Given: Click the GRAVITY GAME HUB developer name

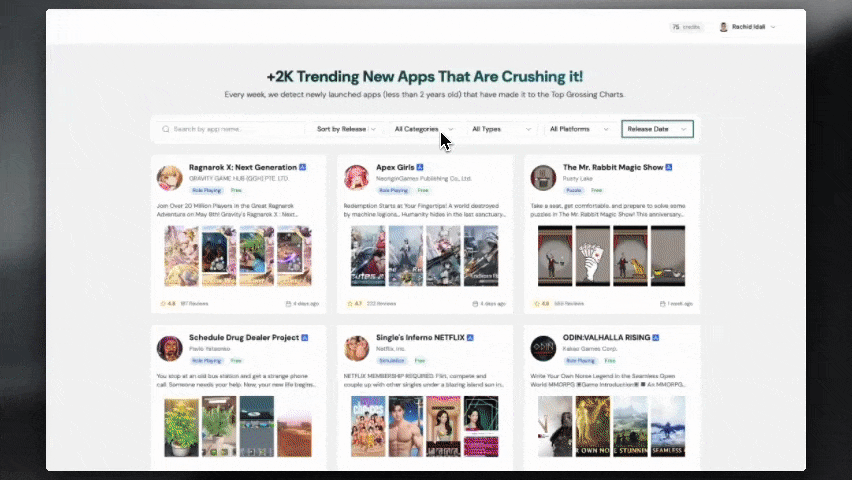Looking at the screenshot, I should tap(239, 179).
